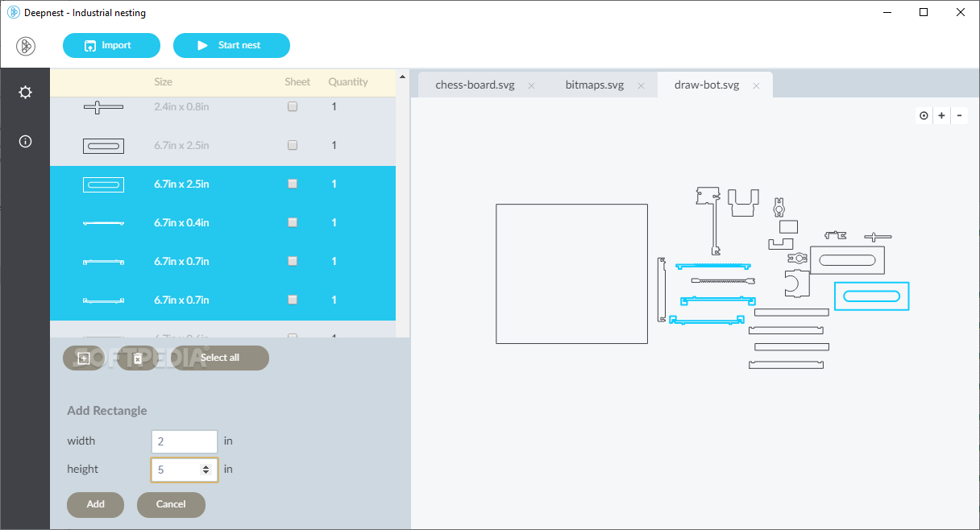Select the highlighted 6.7in x 2.5in thumbnail
The image size is (980, 530).
click(103, 184)
